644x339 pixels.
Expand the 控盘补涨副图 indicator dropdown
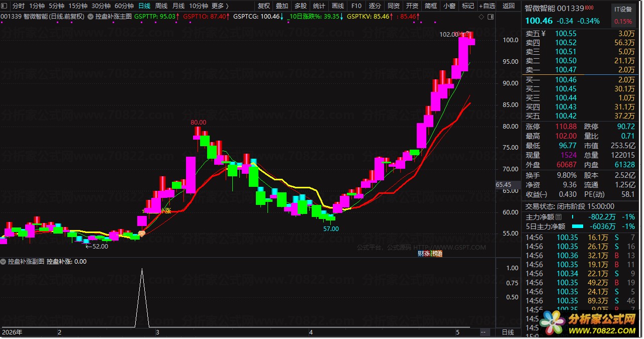tap(3, 261)
